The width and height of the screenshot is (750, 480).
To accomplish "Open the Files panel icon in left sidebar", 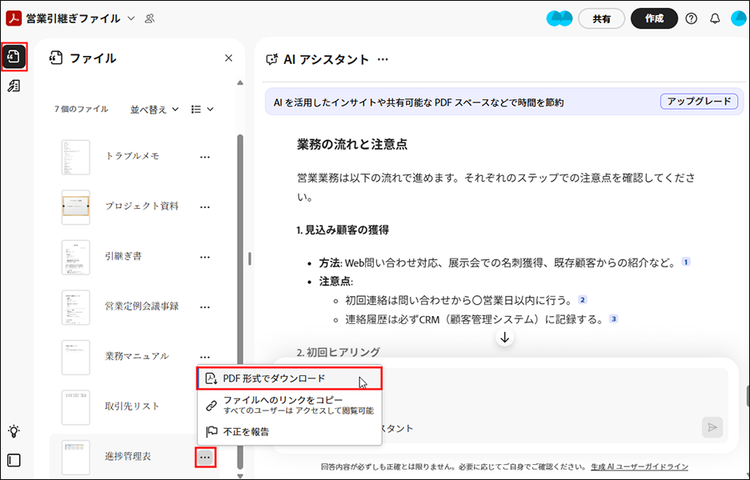I will click(14, 57).
